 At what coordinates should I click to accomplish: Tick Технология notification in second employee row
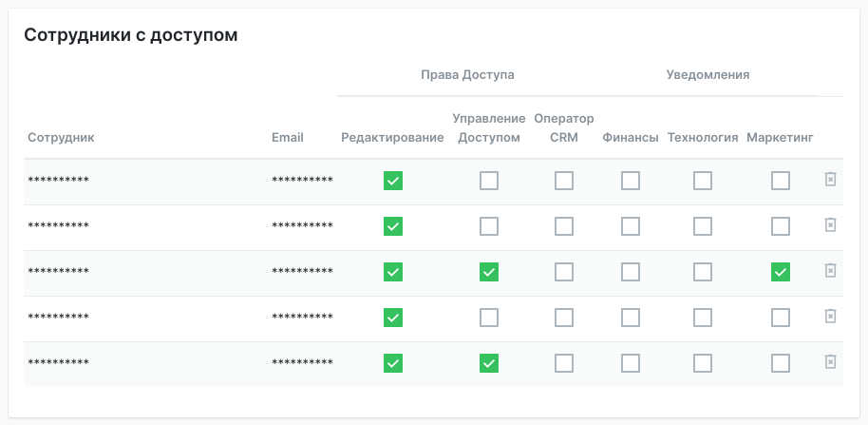point(703,226)
